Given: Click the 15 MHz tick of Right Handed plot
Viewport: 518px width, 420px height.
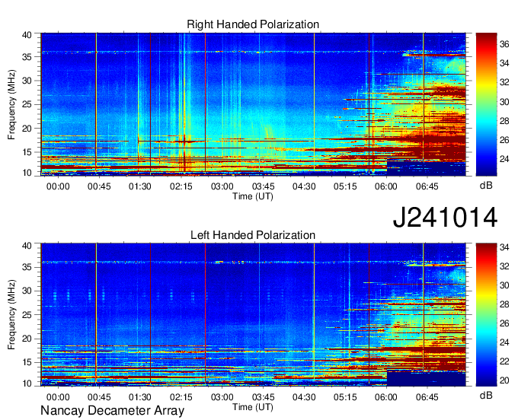Looking at the screenshot, I should point(27,152).
